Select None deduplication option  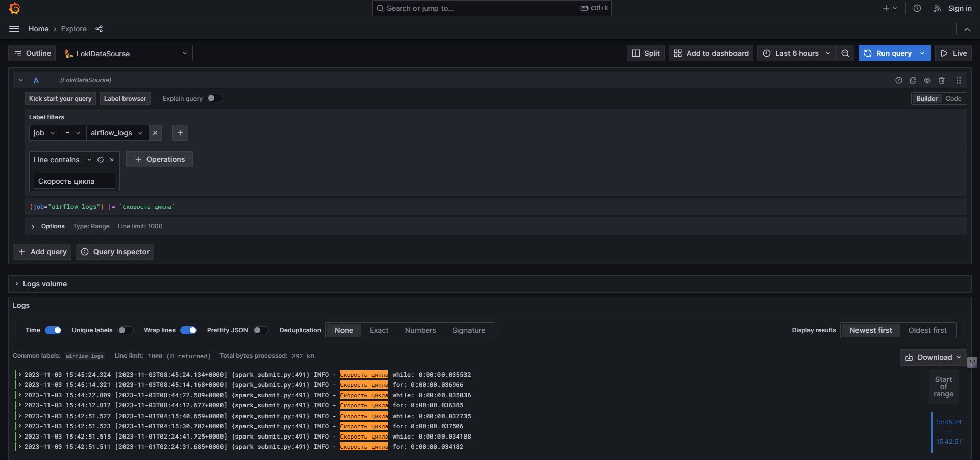[344, 330]
